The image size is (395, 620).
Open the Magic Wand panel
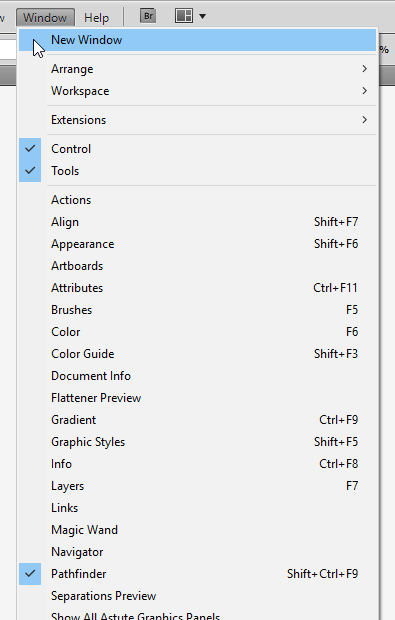197,530
